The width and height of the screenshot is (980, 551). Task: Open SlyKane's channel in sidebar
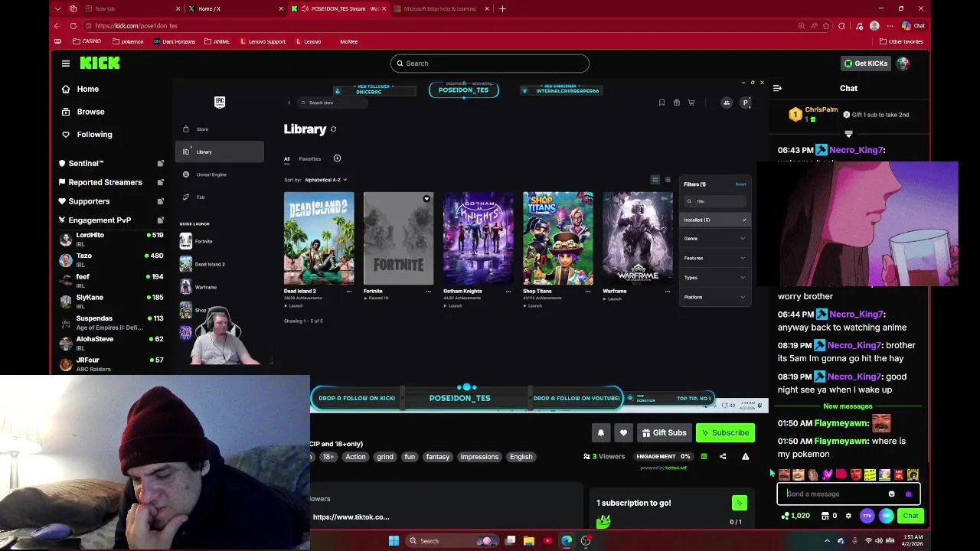[x=112, y=301]
